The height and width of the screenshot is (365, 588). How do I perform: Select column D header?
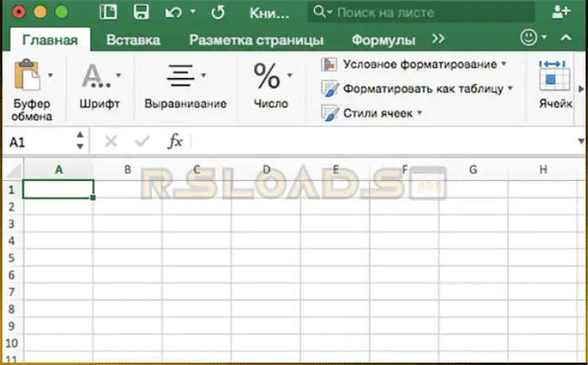[x=266, y=170]
